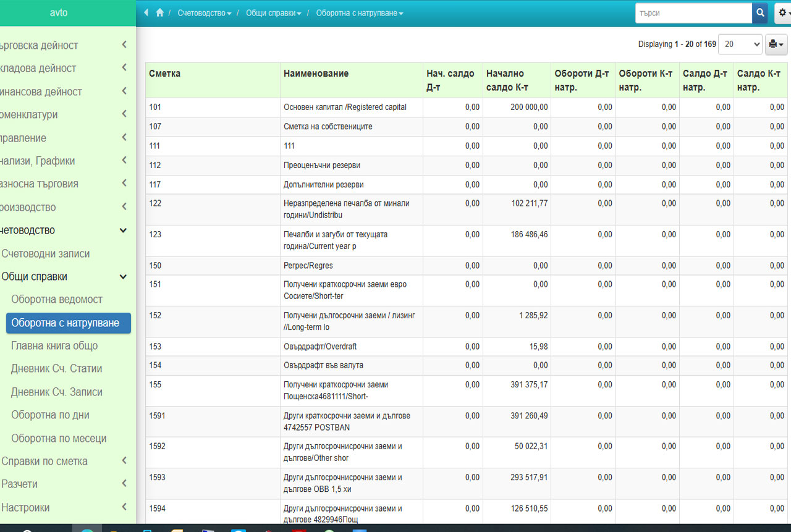Open the gear settings menu
This screenshot has height=532, width=791.
tap(782, 12)
